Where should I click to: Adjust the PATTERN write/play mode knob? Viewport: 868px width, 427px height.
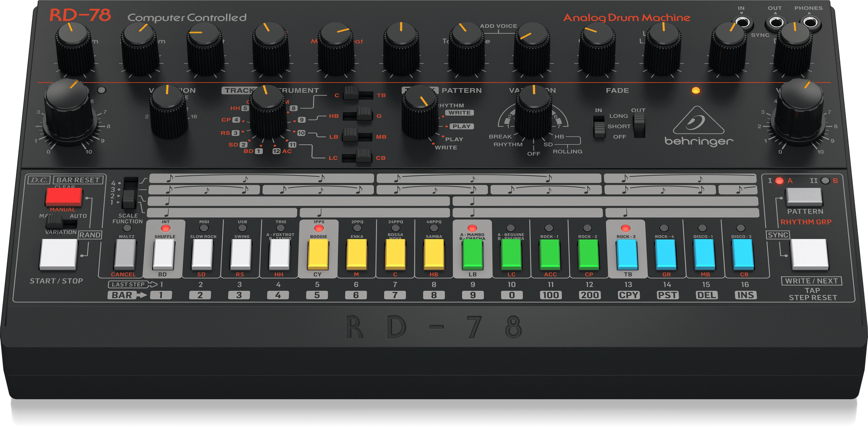420,112
